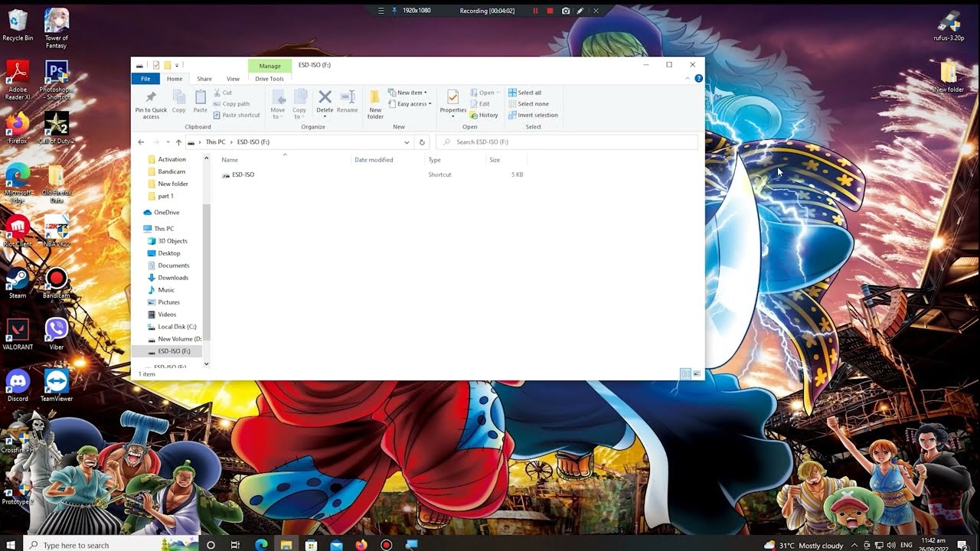Go up one level with Up arrow
Viewport: 980px width, 551px height.
178,142
